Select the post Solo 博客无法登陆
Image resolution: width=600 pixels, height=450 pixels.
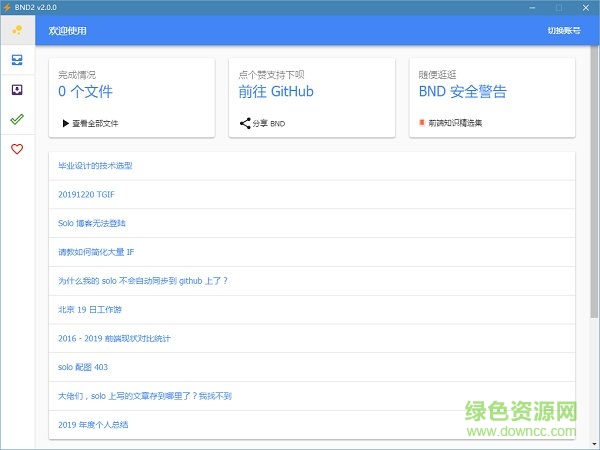(93, 223)
